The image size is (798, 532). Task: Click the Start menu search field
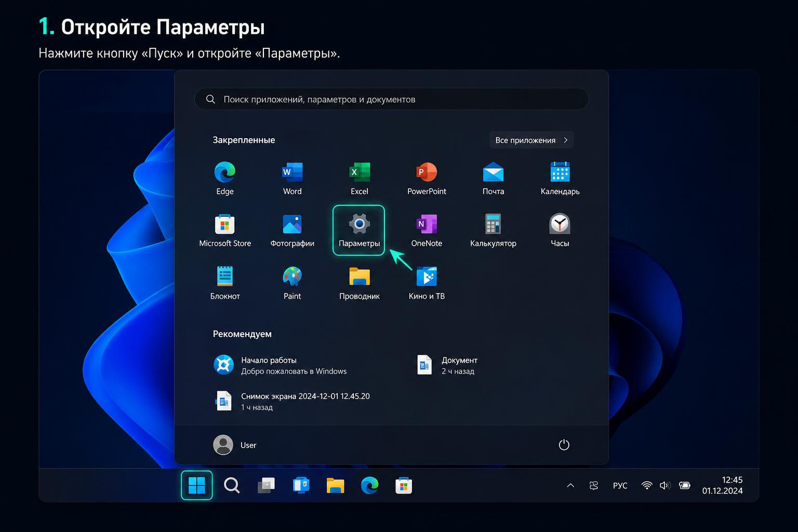coord(391,99)
